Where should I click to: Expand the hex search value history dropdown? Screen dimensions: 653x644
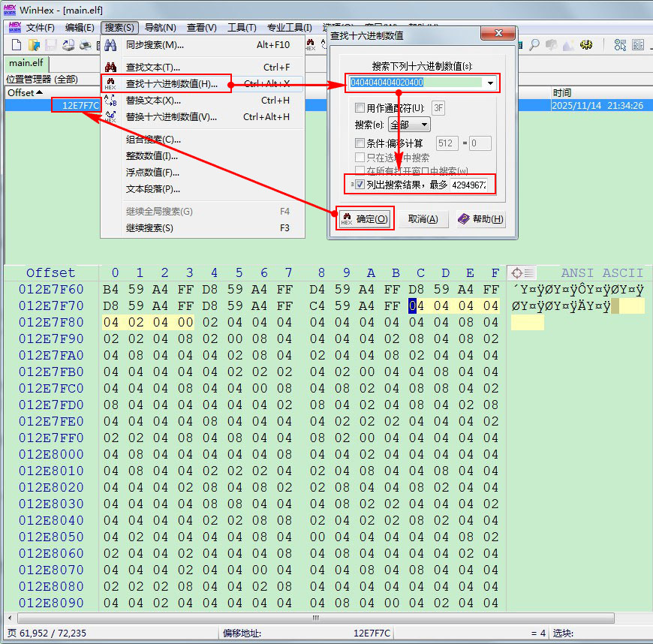point(490,83)
